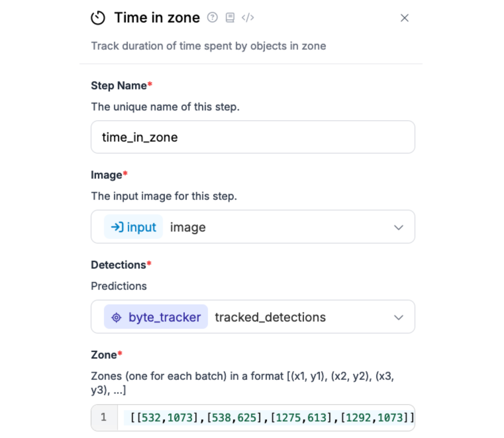Expand the Detections dropdown chevron
The image size is (504, 438).
(398, 317)
